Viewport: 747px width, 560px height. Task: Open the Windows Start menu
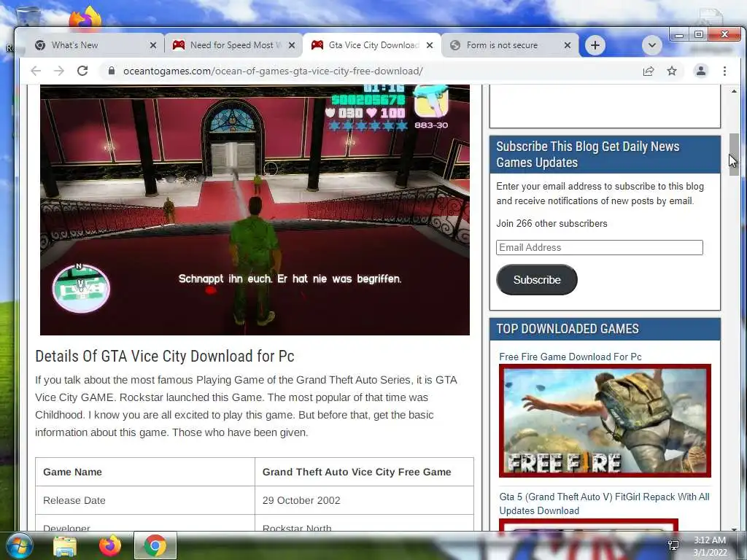pos(18,545)
